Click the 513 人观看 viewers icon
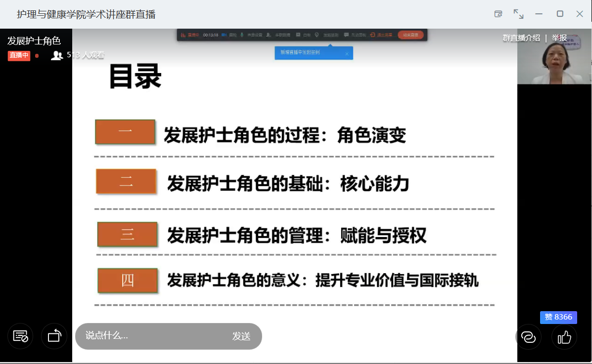The image size is (592, 364). coord(57,55)
